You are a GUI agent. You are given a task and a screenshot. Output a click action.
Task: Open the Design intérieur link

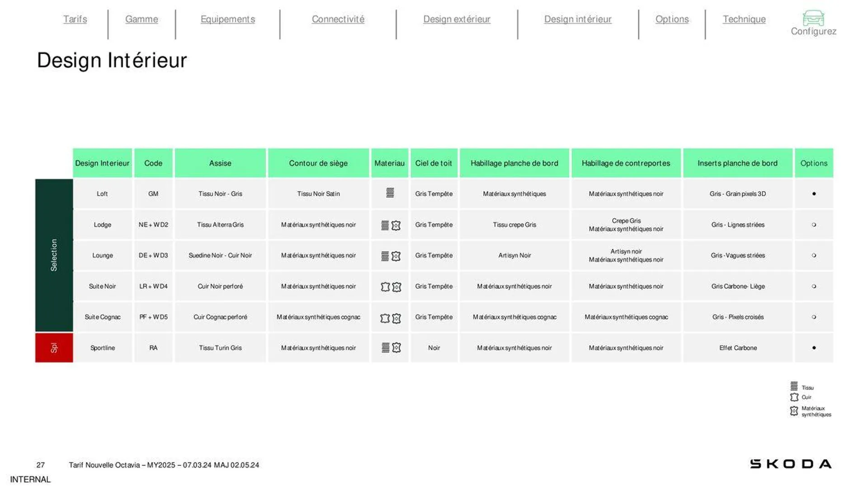(578, 19)
